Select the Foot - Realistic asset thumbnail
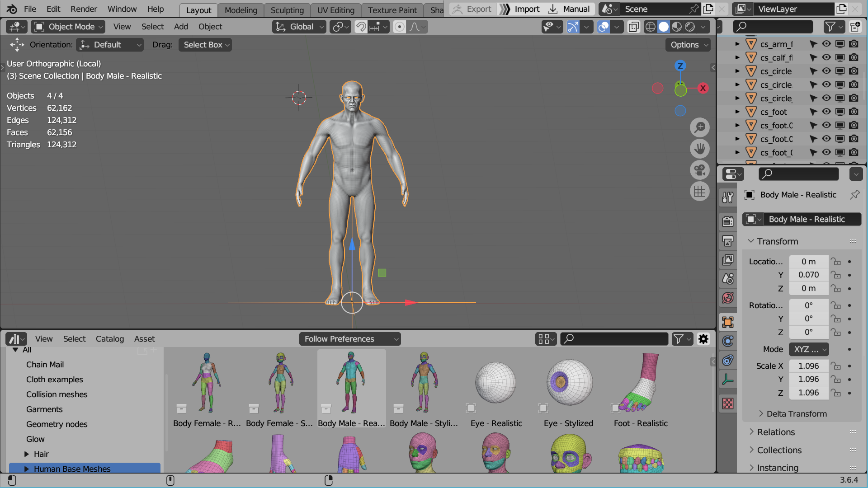Viewport: 868px width, 488px height. [640, 383]
